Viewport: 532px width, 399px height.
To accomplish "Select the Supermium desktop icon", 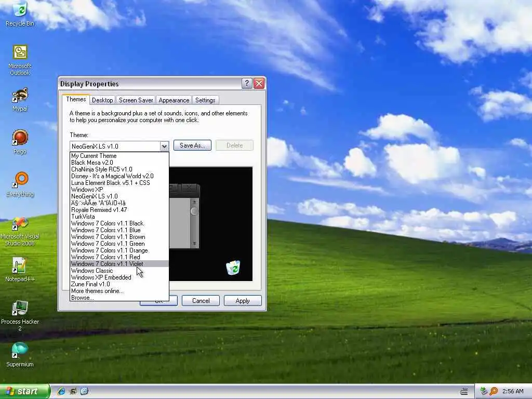I will (x=20, y=355).
